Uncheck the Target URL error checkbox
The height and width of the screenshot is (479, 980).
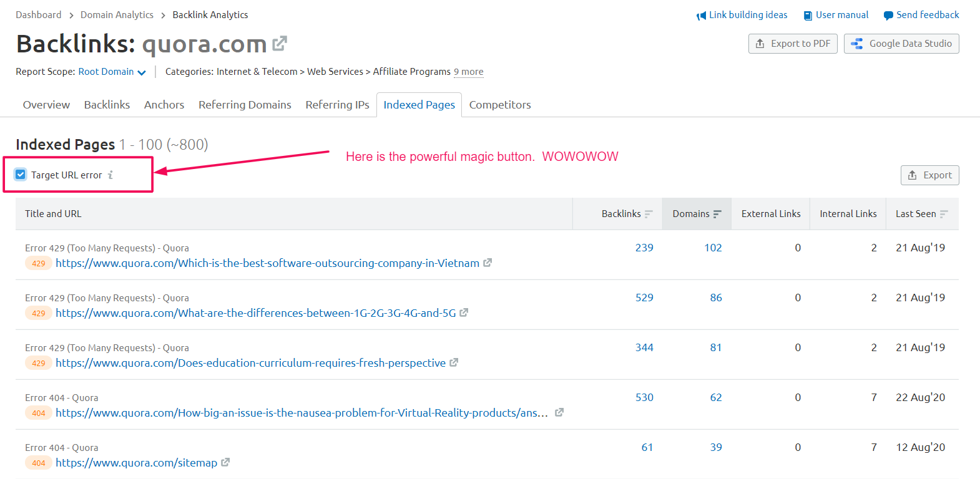point(21,175)
